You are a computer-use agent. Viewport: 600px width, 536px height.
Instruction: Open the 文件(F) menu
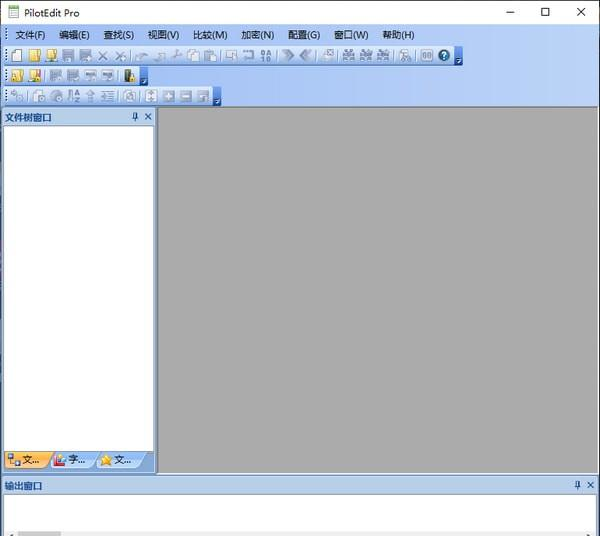[x=30, y=35]
